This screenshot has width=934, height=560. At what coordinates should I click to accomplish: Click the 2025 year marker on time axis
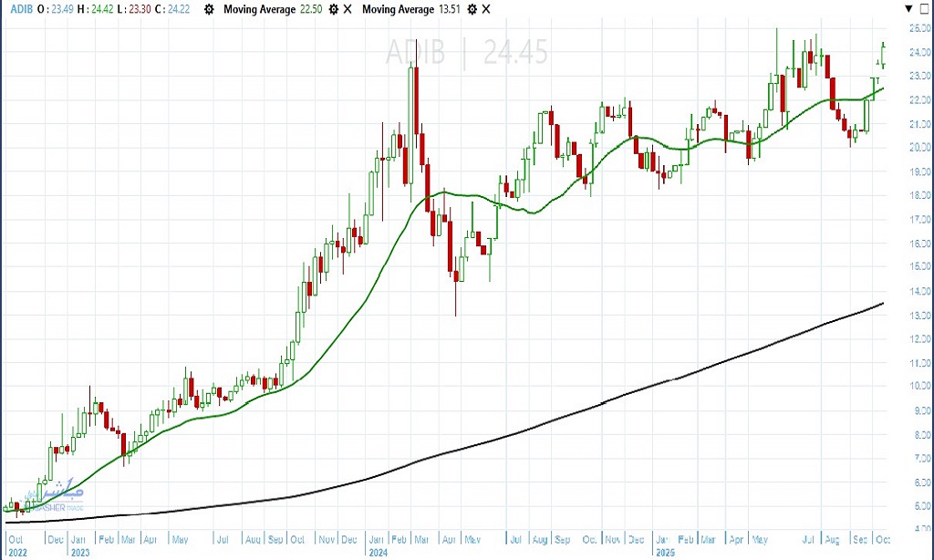click(x=665, y=552)
